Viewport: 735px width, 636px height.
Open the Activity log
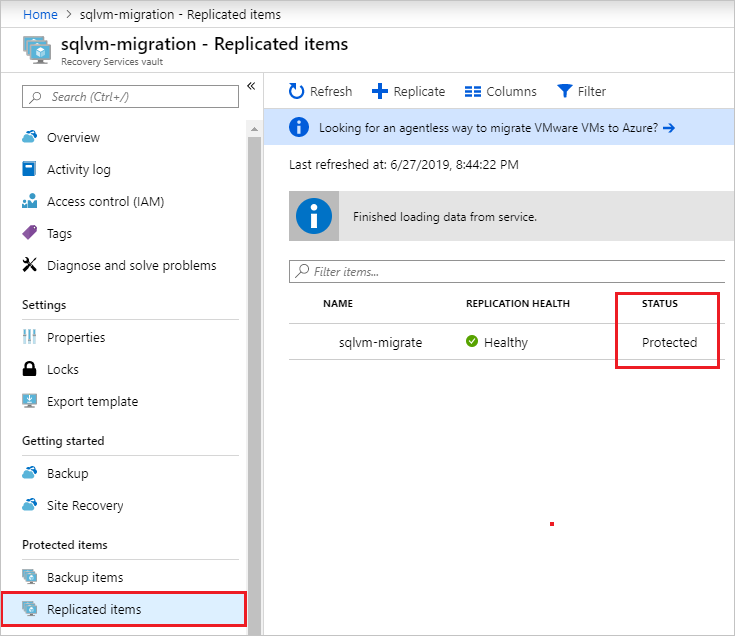click(78, 170)
